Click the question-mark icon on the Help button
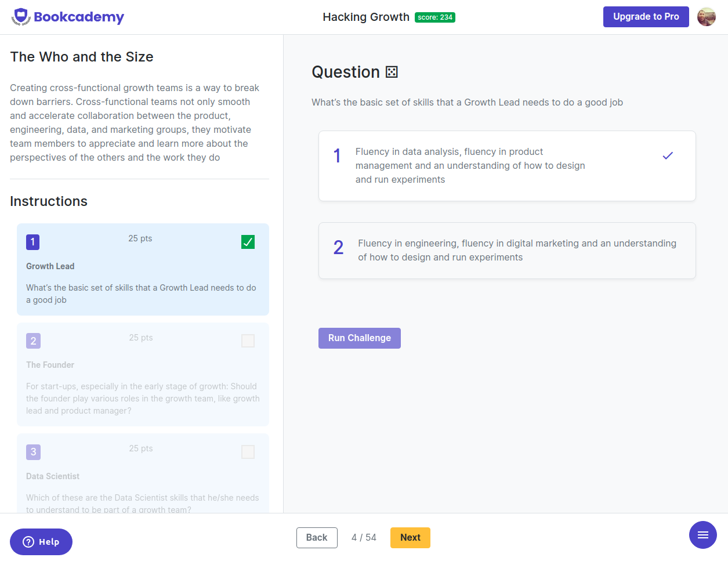Image resolution: width=728 pixels, height=561 pixels. [27, 541]
